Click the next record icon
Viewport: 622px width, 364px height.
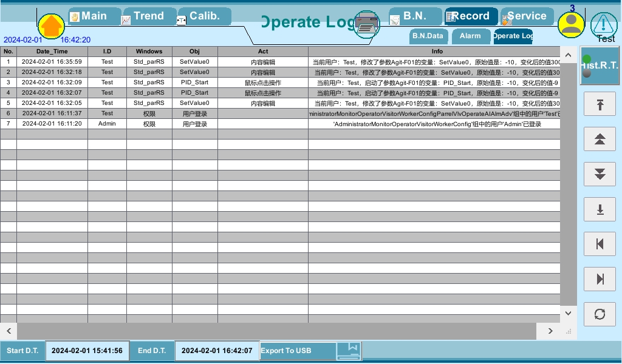600,279
